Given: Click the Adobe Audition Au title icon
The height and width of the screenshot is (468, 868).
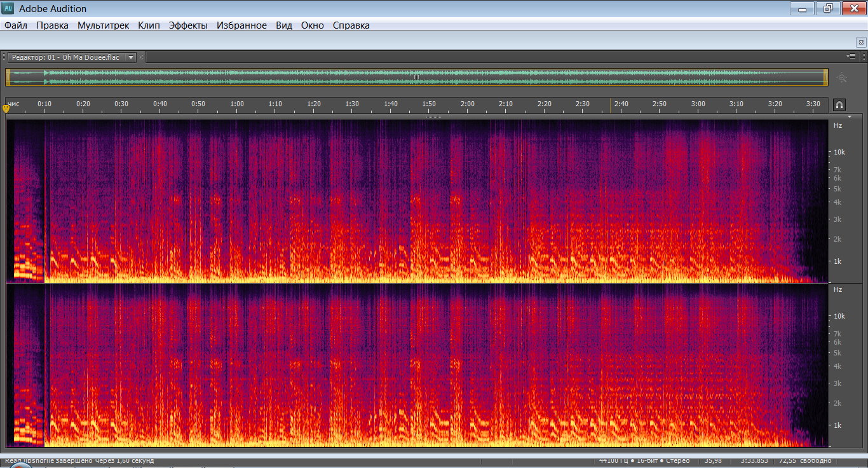Looking at the screenshot, I should [x=9, y=8].
